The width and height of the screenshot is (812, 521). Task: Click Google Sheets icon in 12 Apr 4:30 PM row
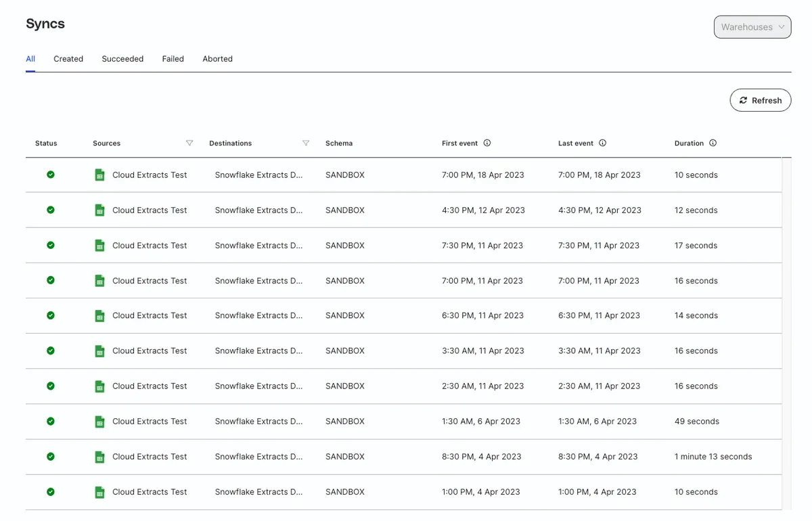pyautogui.click(x=99, y=210)
